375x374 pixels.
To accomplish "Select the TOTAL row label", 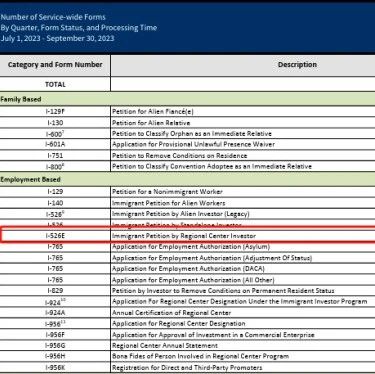I will (x=55, y=84).
